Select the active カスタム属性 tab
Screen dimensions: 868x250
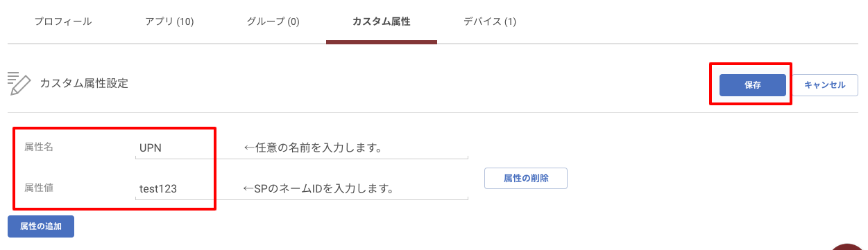pyautogui.click(x=382, y=21)
